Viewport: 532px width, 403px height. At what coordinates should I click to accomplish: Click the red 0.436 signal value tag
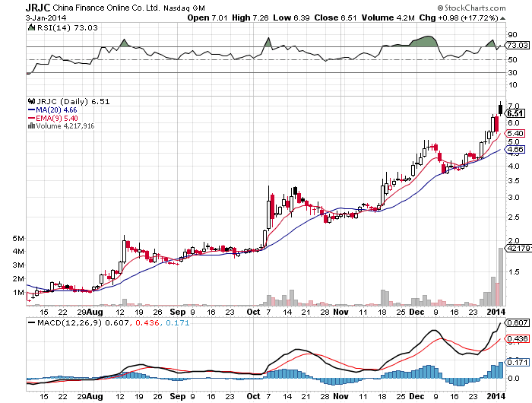[x=517, y=339]
